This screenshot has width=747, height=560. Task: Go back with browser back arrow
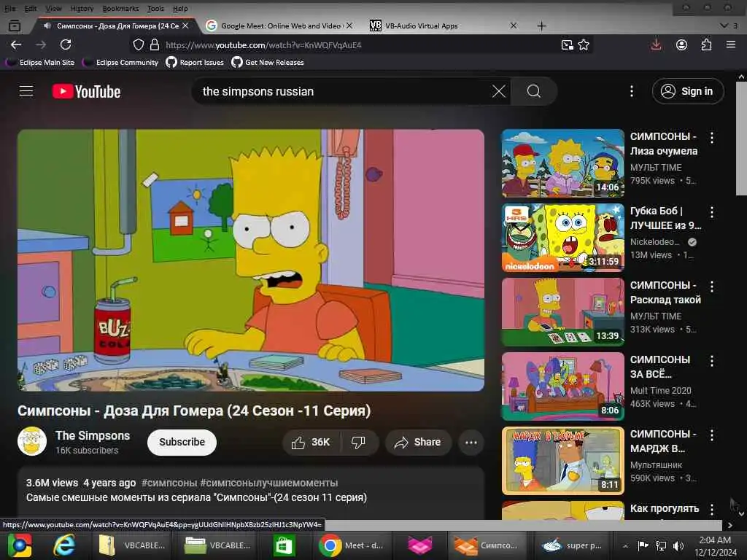[16, 44]
